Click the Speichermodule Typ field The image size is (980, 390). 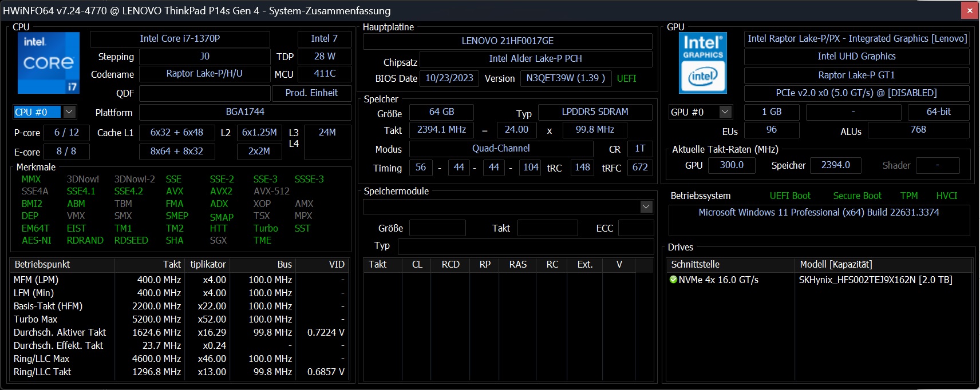click(x=525, y=246)
